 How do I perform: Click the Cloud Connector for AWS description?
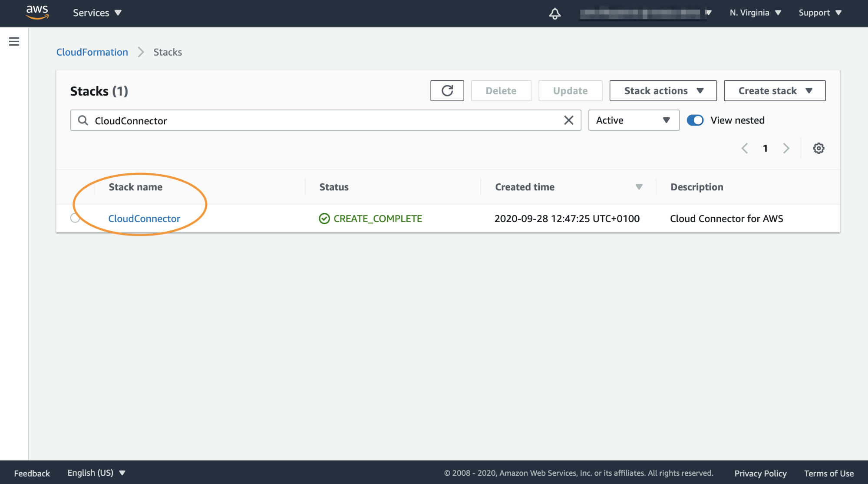[726, 219]
